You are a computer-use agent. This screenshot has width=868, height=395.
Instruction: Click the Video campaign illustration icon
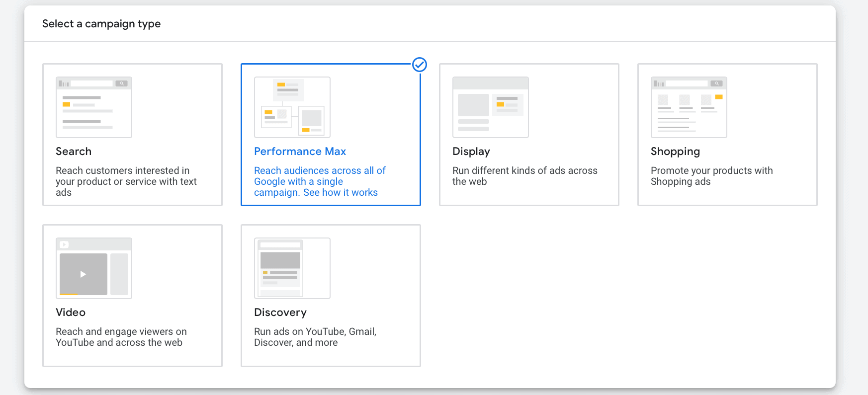[94, 268]
